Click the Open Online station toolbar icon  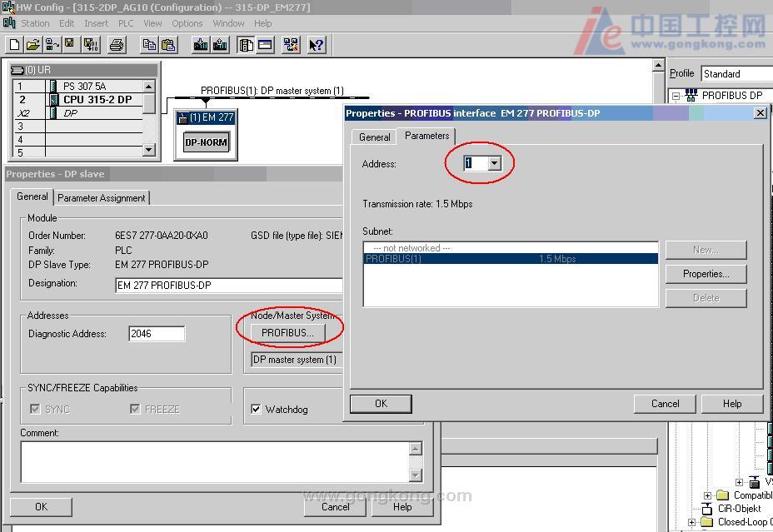(52, 45)
